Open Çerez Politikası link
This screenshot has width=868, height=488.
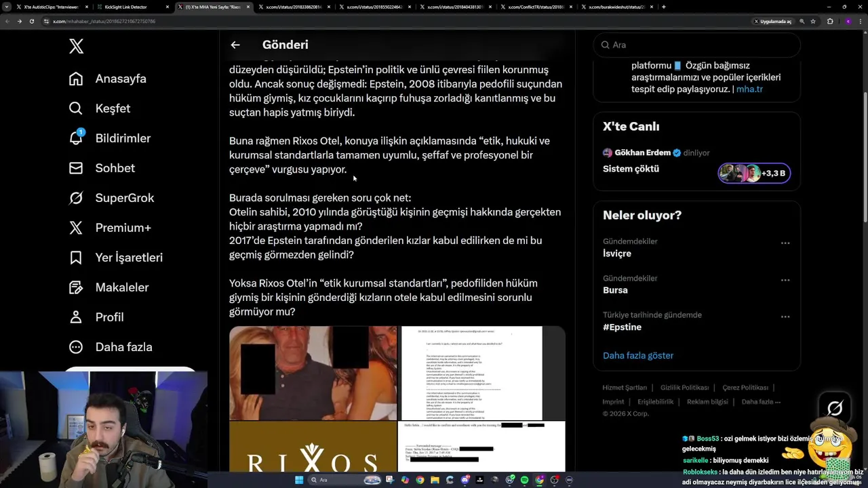pos(745,388)
